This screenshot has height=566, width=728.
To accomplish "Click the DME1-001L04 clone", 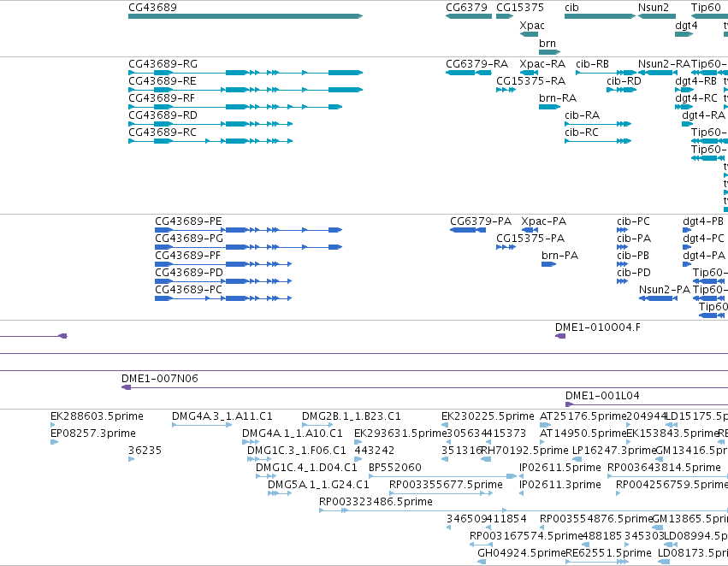I will click(646, 404).
